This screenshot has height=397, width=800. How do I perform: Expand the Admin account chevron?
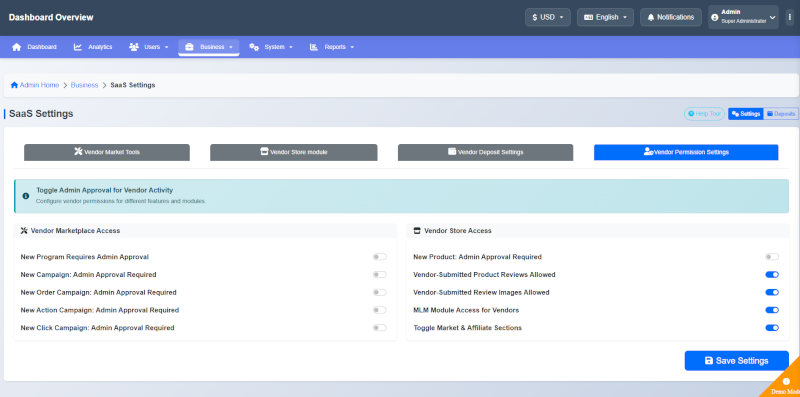coord(772,17)
